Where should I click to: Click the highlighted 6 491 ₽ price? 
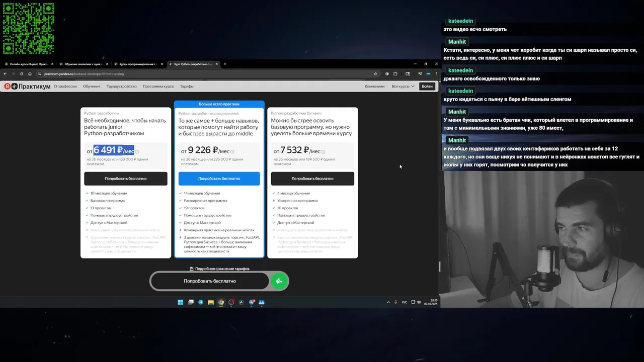pos(114,150)
